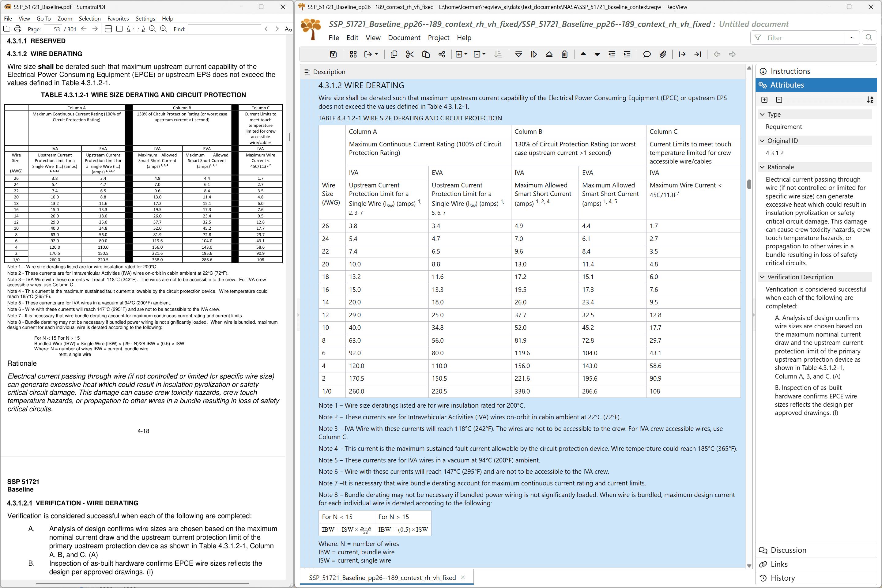Click the navigate back arrow in ReqView
Viewport: 882px width, 588px height.
tap(717, 55)
